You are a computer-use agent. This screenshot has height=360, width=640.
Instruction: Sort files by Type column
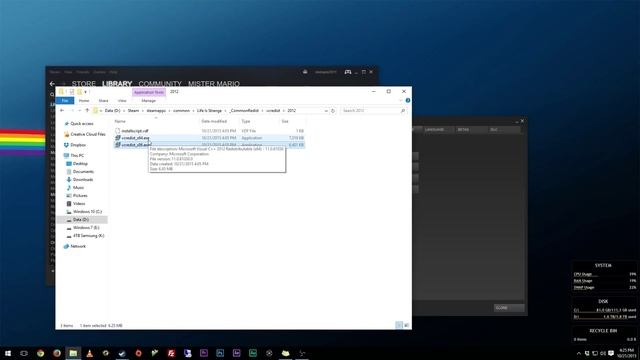pos(246,121)
